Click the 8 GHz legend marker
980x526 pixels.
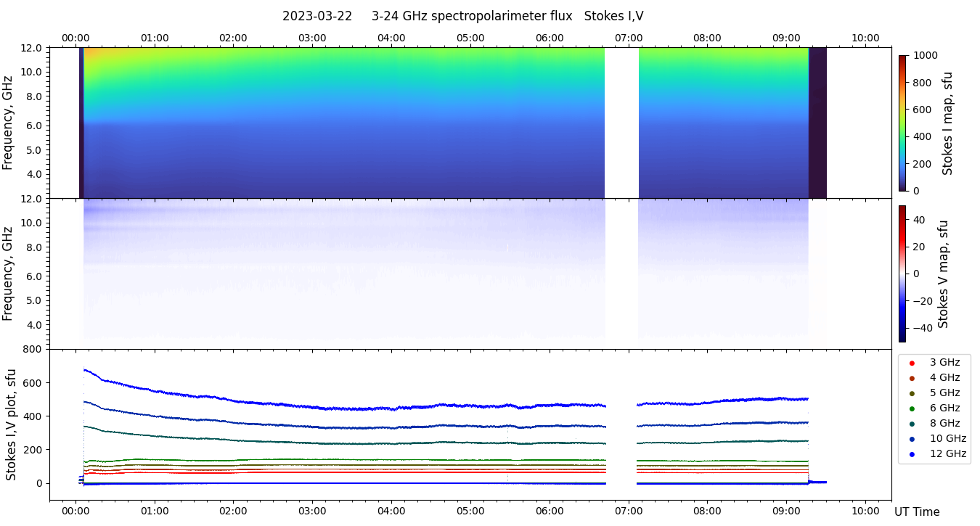(911, 424)
